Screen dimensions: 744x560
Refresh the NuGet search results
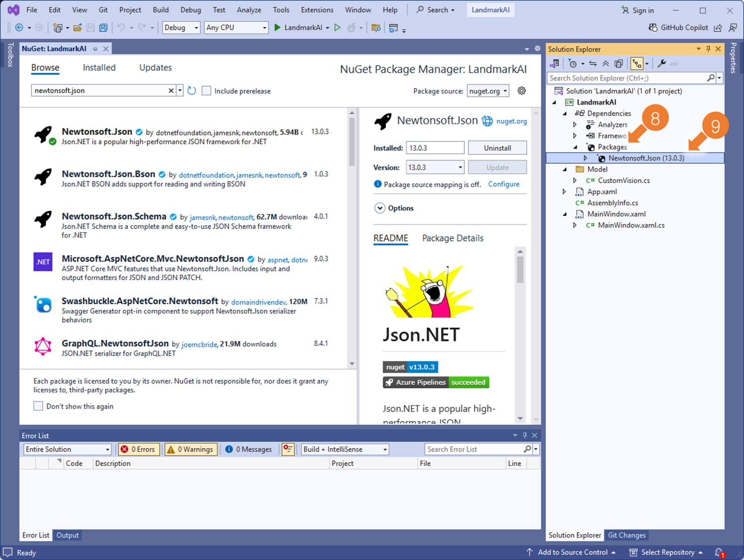pos(192,91)
